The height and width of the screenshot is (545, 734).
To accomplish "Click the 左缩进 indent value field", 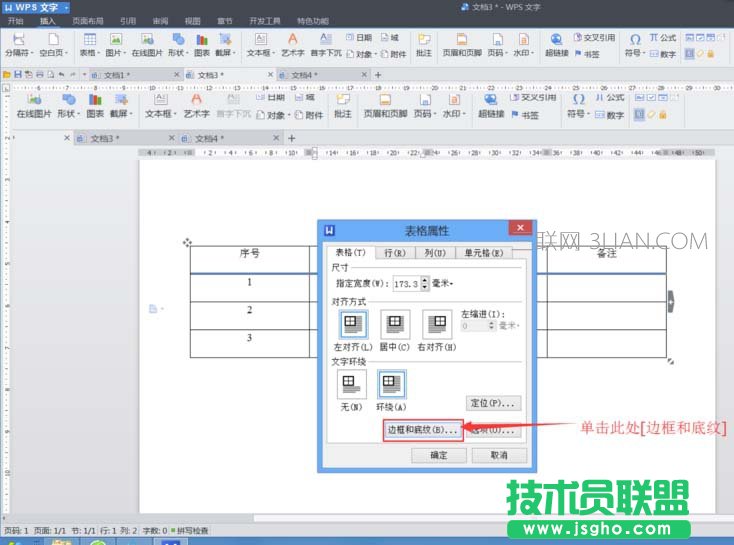I will click(474, 326).
